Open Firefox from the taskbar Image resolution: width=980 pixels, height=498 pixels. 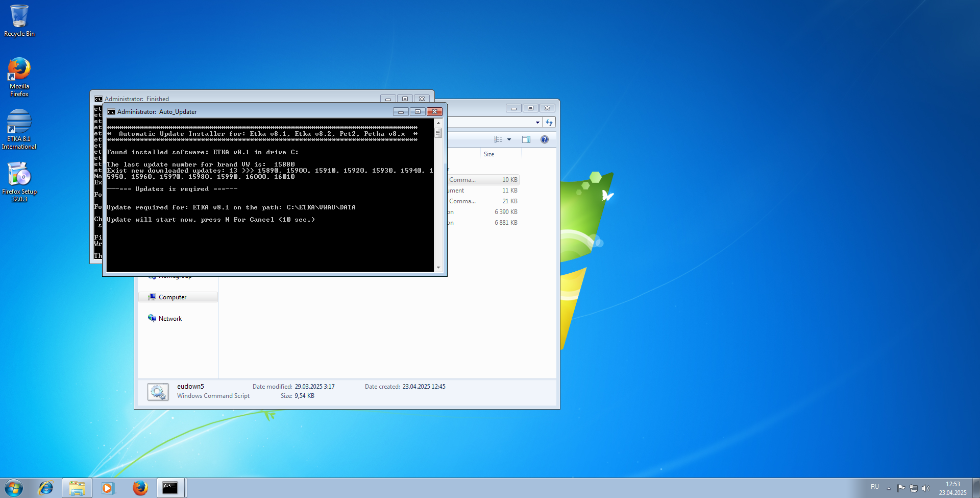140,488
